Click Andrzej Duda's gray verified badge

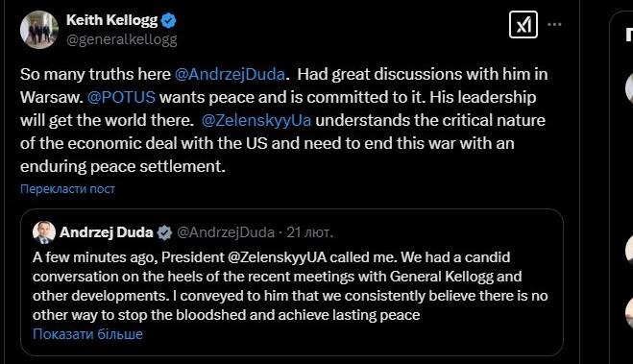point(164,232)
